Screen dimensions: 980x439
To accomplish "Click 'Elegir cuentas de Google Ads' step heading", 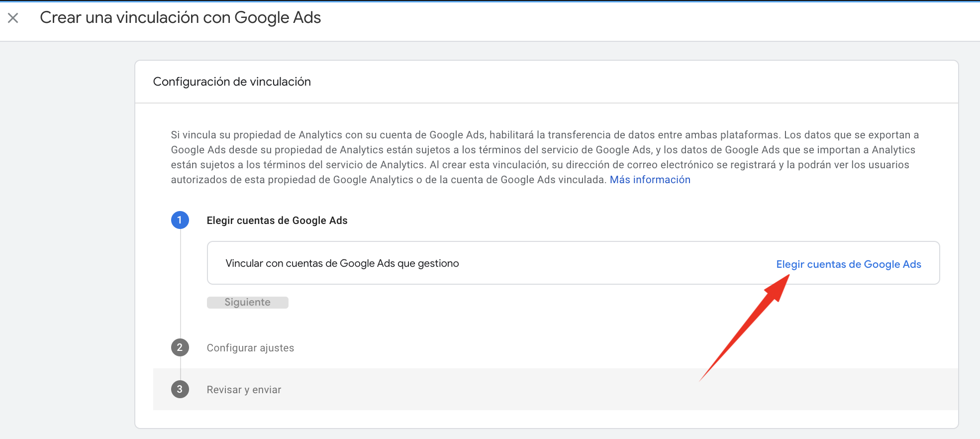I will (x=277, y=220).
